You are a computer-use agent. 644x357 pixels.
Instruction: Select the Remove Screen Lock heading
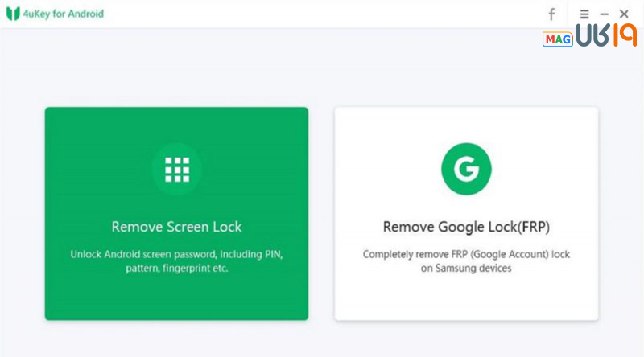(176, 227)
